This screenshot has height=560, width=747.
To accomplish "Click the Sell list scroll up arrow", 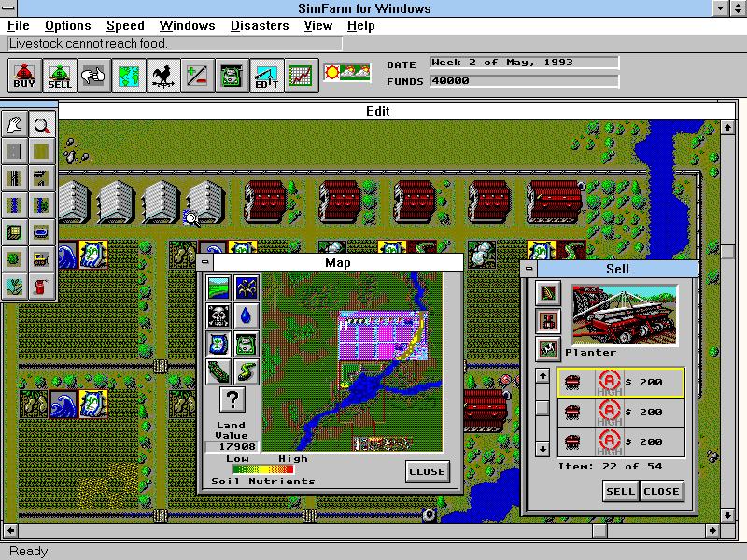I will [543, 376].
